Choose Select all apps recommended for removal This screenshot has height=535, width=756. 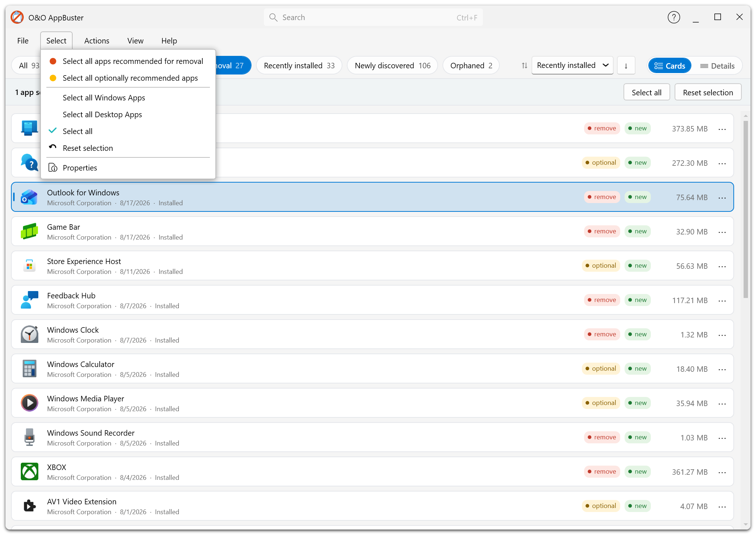[x=128, y=61]
